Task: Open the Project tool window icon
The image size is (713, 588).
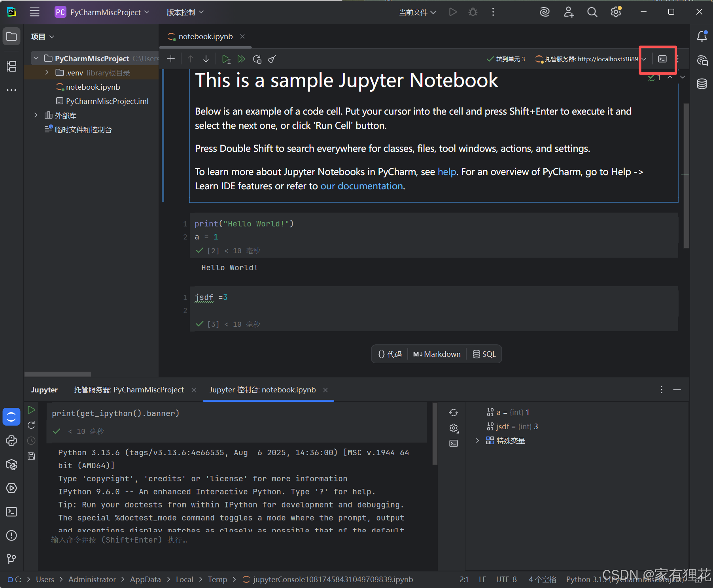Action: (x=11, y=37)
